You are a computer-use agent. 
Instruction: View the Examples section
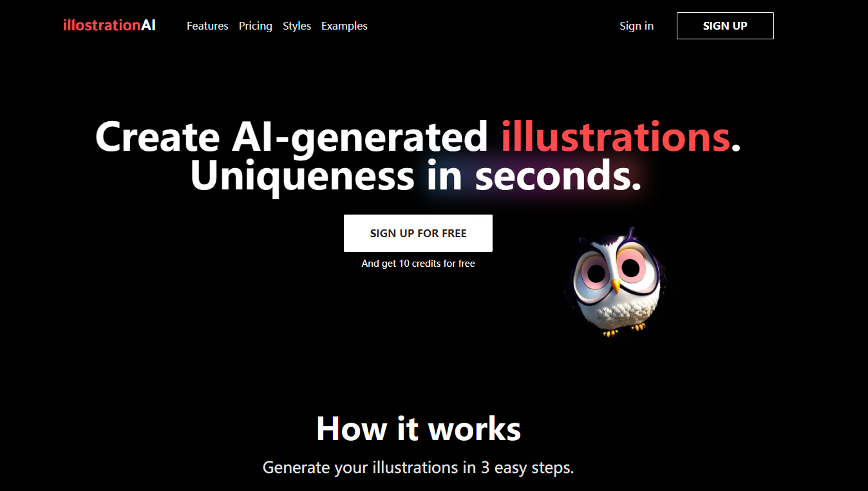pyautogui.click(x=344, y=26)
